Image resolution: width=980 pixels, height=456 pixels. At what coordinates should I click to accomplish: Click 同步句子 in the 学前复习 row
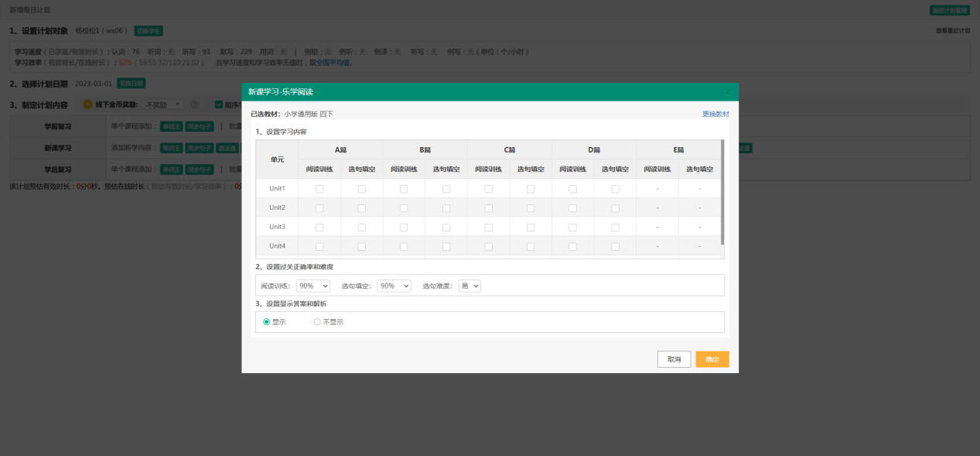click(200, 125)
